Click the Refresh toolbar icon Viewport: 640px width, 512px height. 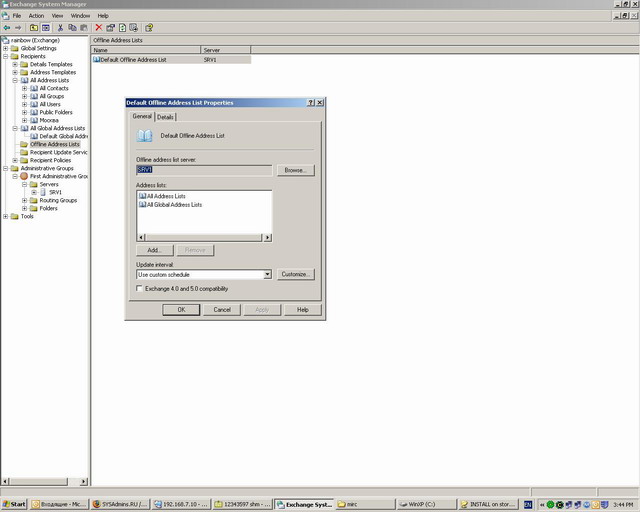pos(122,28)
